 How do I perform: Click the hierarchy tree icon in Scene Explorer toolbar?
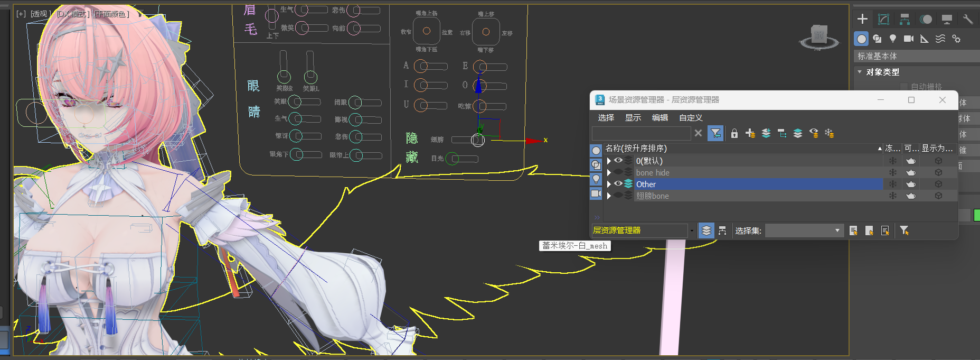(782, 133)
